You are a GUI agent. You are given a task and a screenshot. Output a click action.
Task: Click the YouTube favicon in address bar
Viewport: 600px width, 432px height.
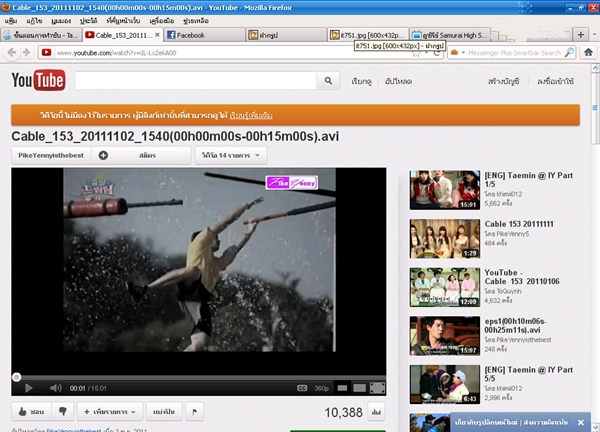[x=46, y=52]
